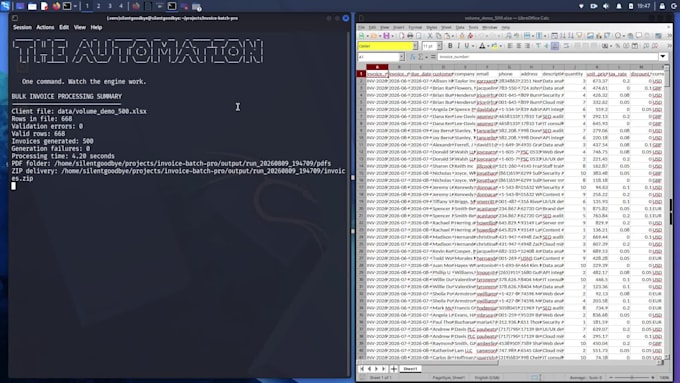Click the Open folder icon in Calc

point(373,36)
